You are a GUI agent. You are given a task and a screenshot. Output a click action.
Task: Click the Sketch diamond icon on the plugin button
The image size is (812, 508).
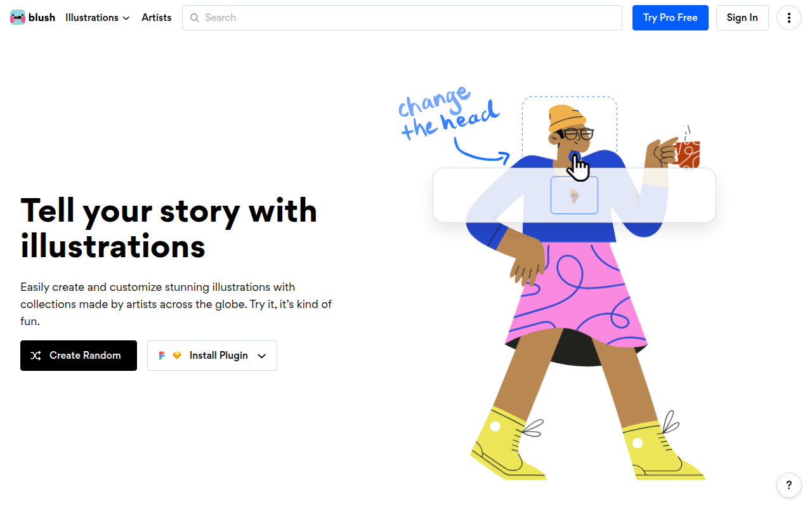[x=177, y=356]
